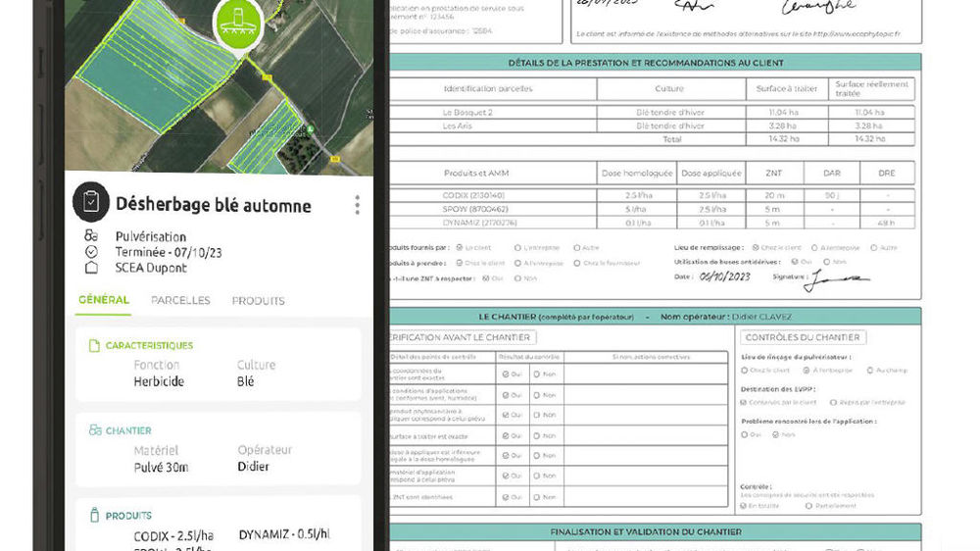This screenshot has width=980, height=551.
Task: Select 'Au champ' rinsing location
Action: [x=868, y=370]
